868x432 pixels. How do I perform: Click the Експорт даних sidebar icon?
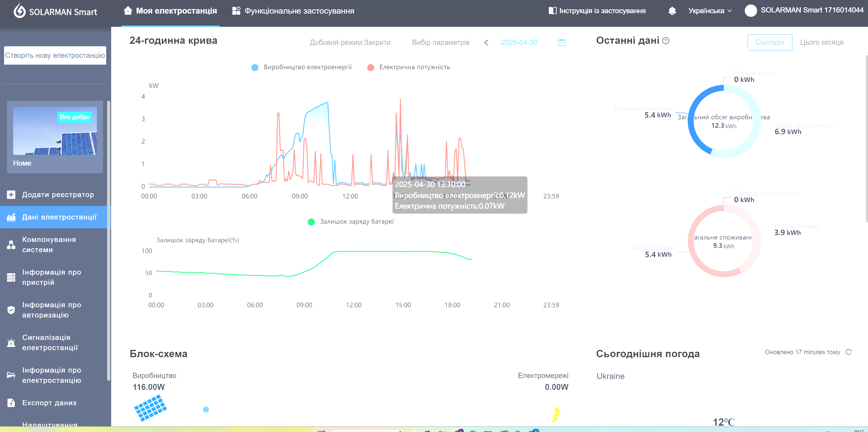[11, 403]
